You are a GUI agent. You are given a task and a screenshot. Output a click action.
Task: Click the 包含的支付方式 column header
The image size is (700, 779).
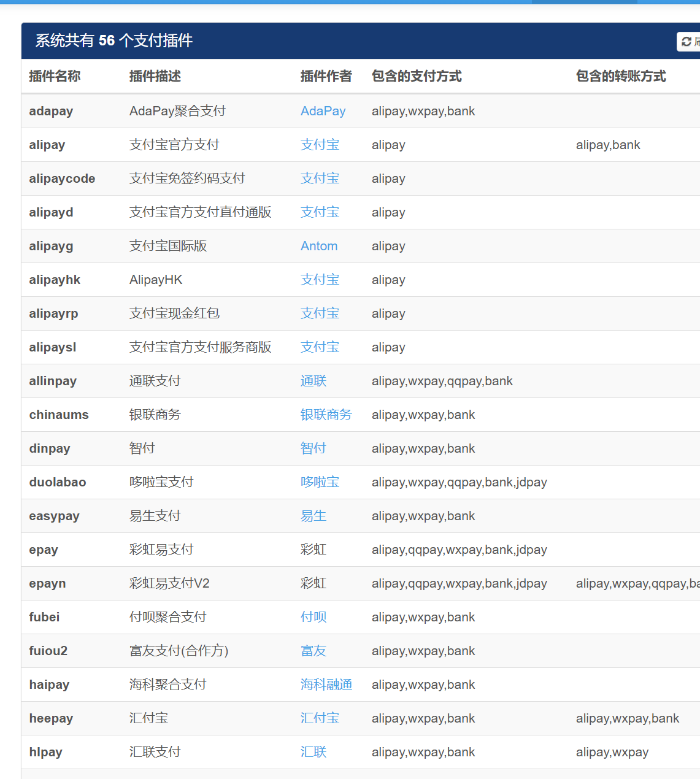[x=417, y=76]
